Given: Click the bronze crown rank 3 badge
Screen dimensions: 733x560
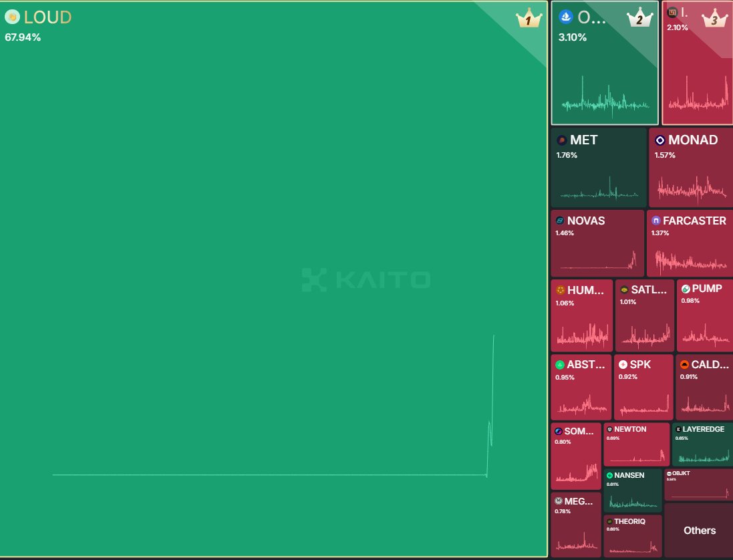Looking at the screenshot, I should pyautogui.click(x=715, y=18).
